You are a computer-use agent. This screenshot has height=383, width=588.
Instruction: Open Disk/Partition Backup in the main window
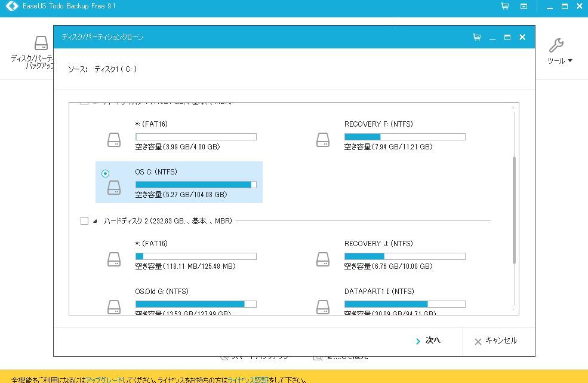(x=33, y=53)
